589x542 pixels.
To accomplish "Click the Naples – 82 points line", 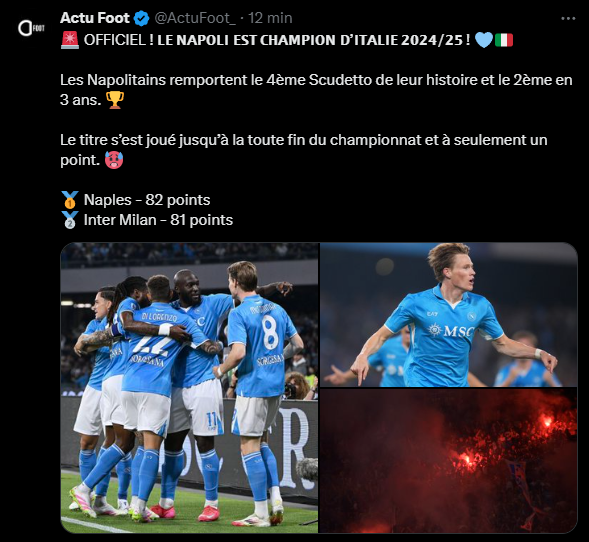I will click(147, 200).
